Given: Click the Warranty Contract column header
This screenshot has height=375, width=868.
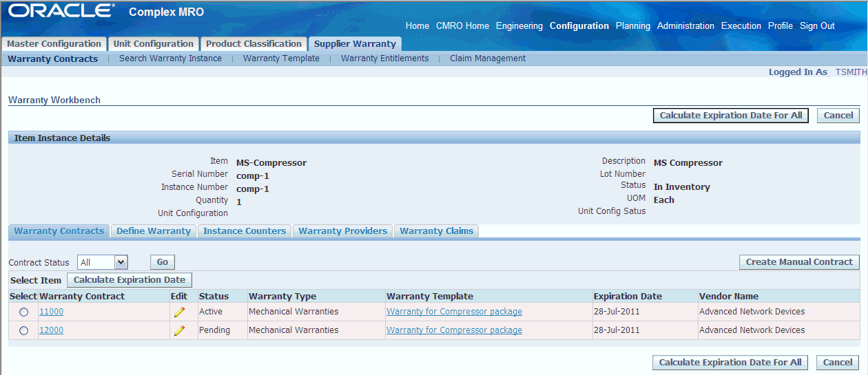Looking at the screenshot, I should [x=82, y=297].
